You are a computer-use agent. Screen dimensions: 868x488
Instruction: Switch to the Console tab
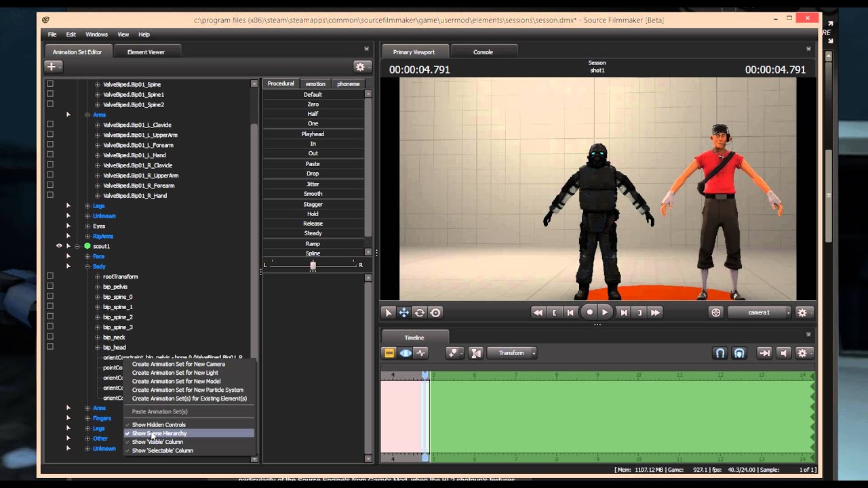483,52
